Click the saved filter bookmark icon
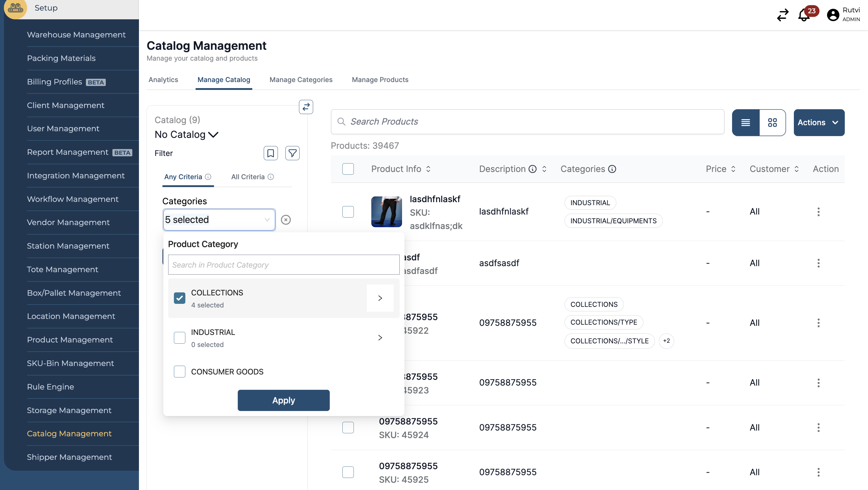Image resolution: width=868 pixels, height=490 pixels. coord(270,153)
